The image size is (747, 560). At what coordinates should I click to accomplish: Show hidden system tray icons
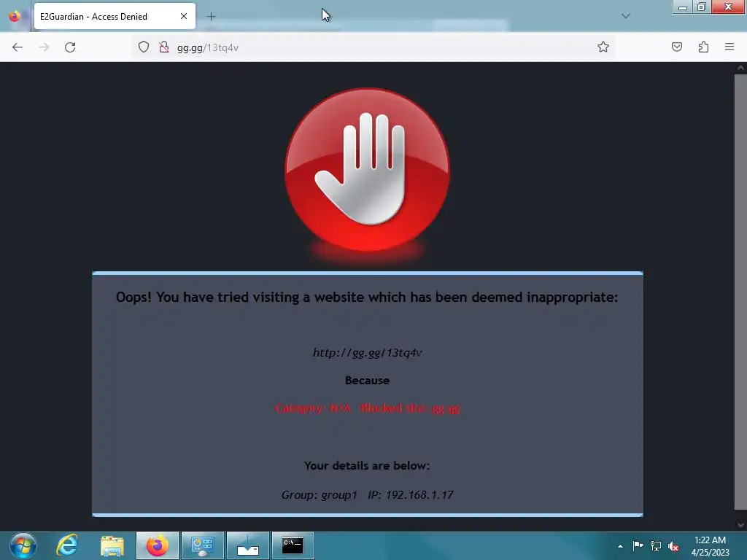tap(620, 546)
